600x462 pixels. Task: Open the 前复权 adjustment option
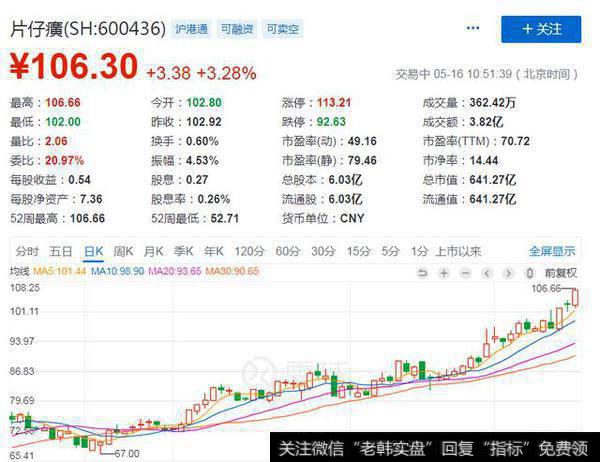coord(561,273)
